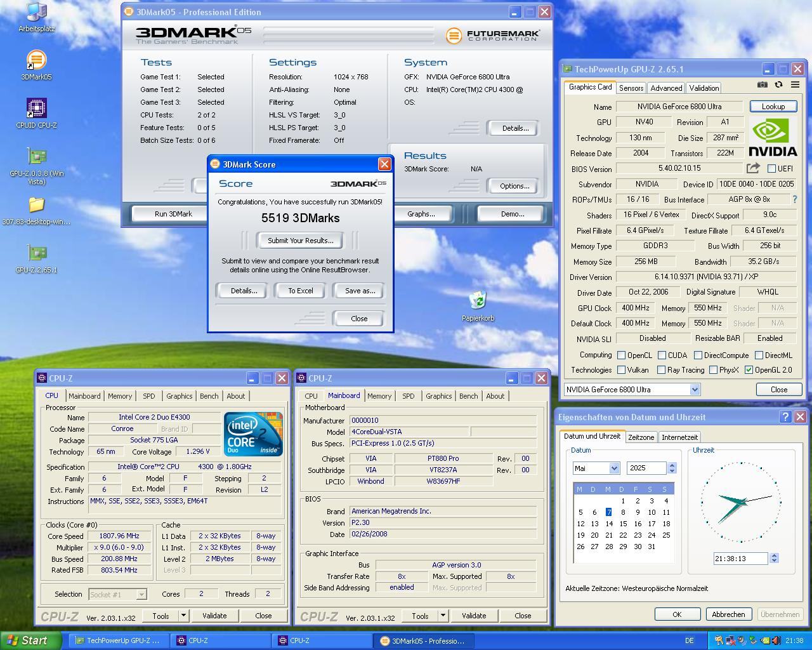The image size is (812, 650).
Task: Click the Intel Core 2 Duo logo
Action: [x=253, y=434]
